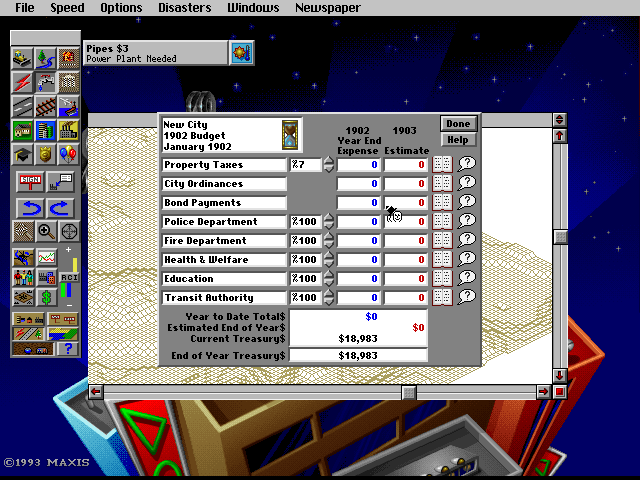Ask the advisor about City Ordinances
The width and height of the screenshot is (640, 480).
467,183
